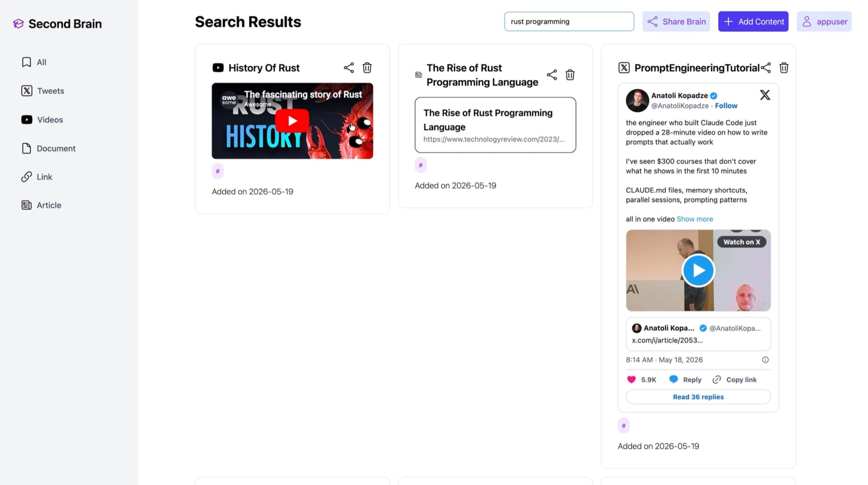Image resolution: width=868 pixels, height=485 pixels.
Task: Open the quoted x.com/i/article link card
Action: [x=698, y=334]
